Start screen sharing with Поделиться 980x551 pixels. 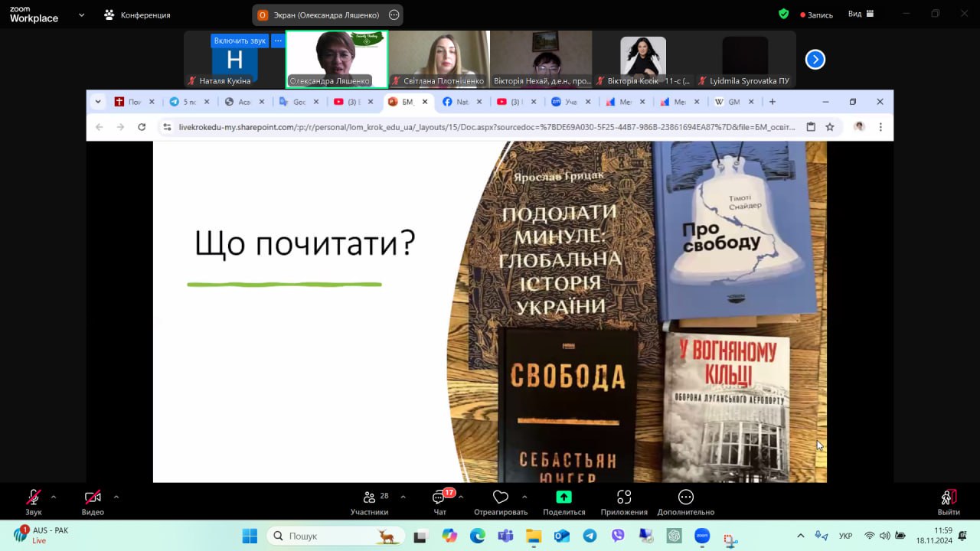tap(564, 502)
